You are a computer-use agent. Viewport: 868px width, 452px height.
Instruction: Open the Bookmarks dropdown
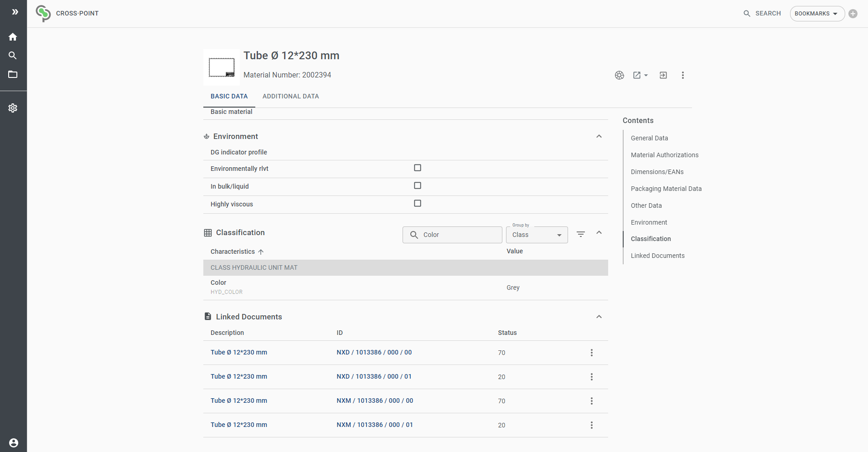click(x=817, y=14)
